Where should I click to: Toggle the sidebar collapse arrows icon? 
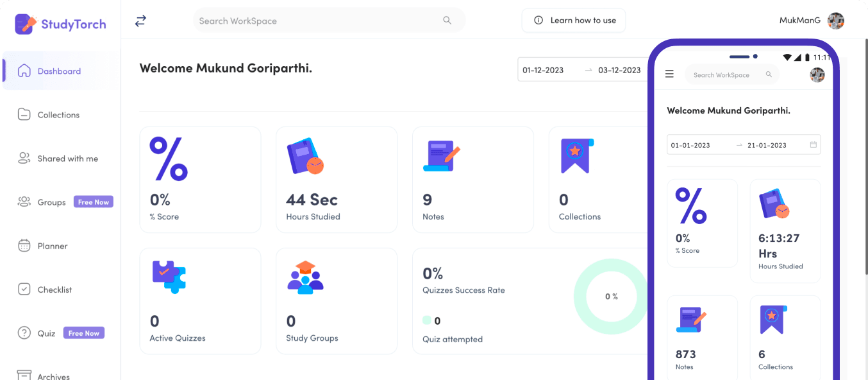click(x=140, y=21)
